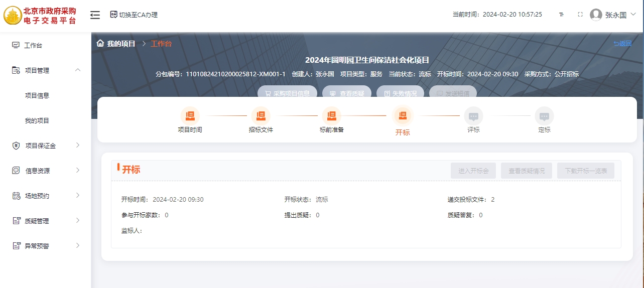This screenshot has width=644, height=288.
Task: Click the Beijing government procurement platform logo
Action: 41,15
